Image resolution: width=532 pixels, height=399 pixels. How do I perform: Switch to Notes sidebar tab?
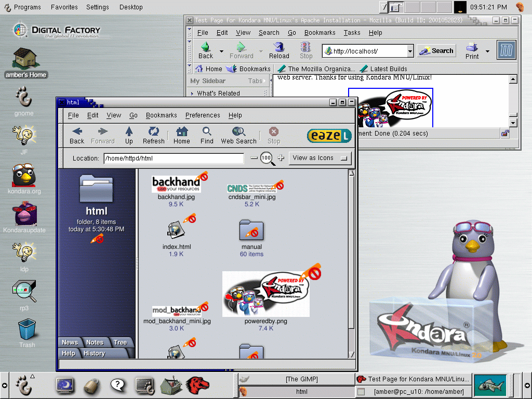pos(95,342)
